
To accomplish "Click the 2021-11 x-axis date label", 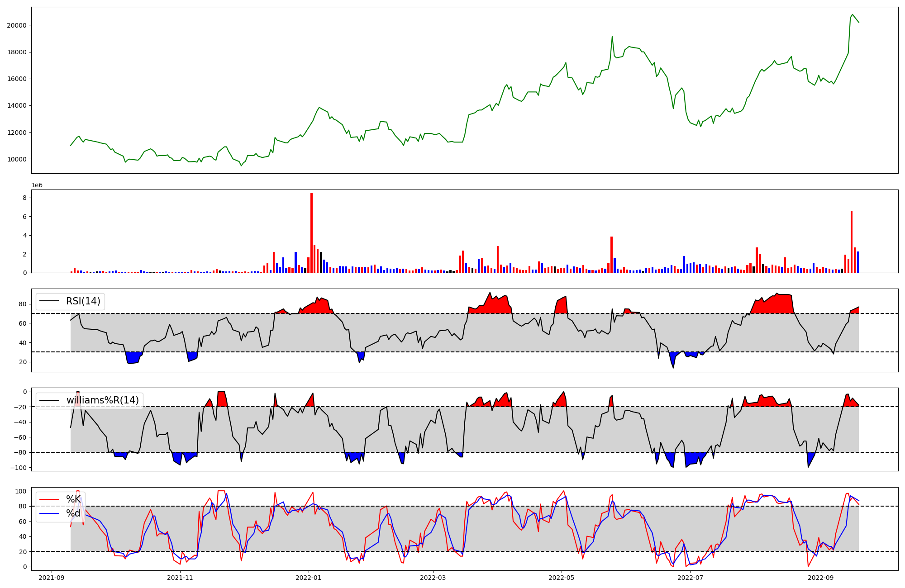I will click(x=180, y=577).
